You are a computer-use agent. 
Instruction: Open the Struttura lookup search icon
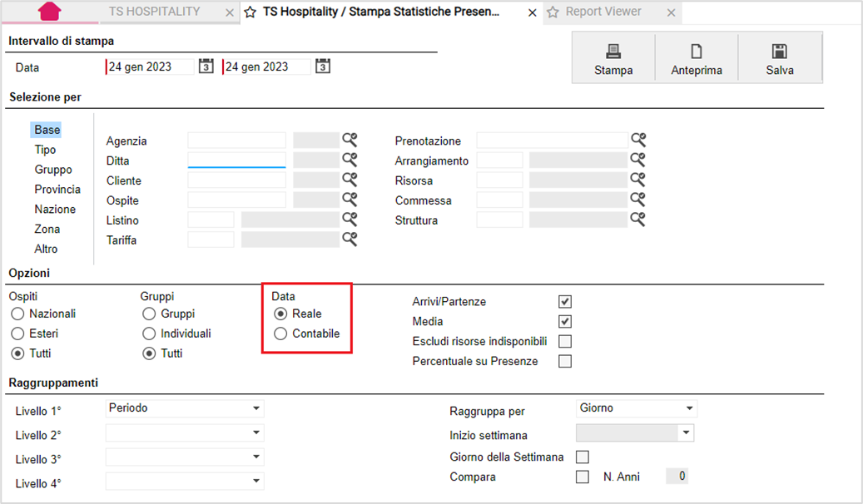[x=638, y=219]
